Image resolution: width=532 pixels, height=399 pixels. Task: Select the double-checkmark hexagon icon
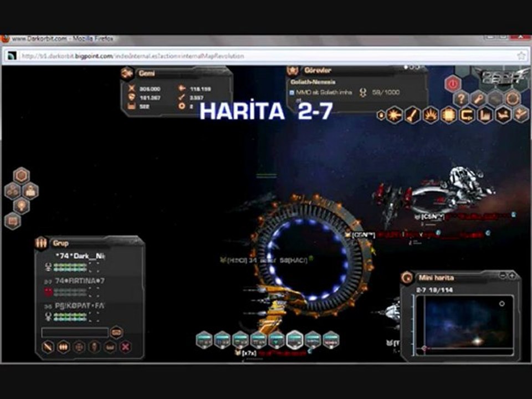521,114
